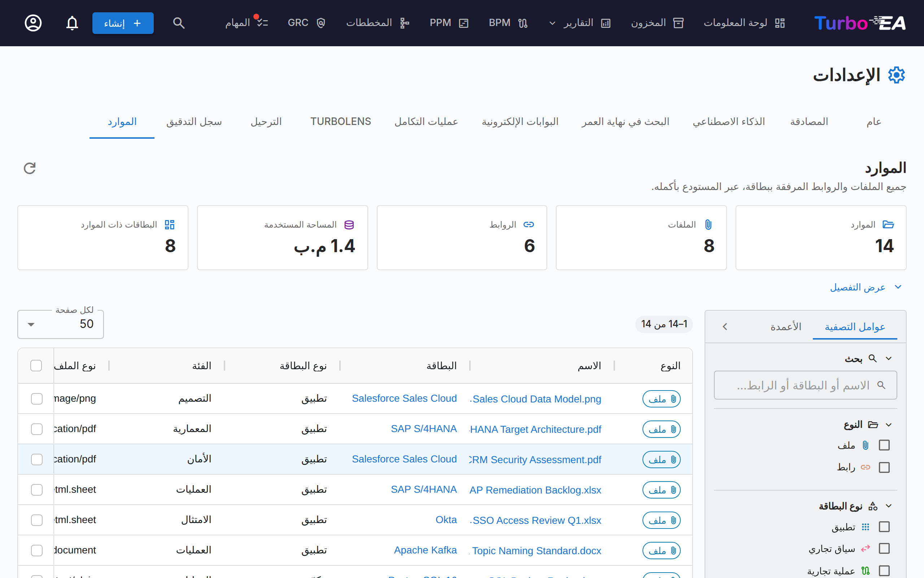Collapse the بحث filter section
Viewport: 924px width, 578px height.
click(889, 359)
